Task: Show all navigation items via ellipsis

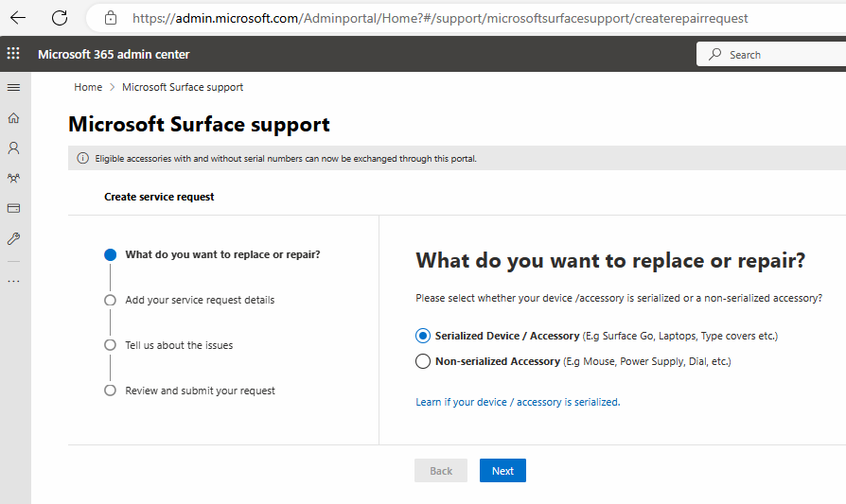Action: point(13,281)
